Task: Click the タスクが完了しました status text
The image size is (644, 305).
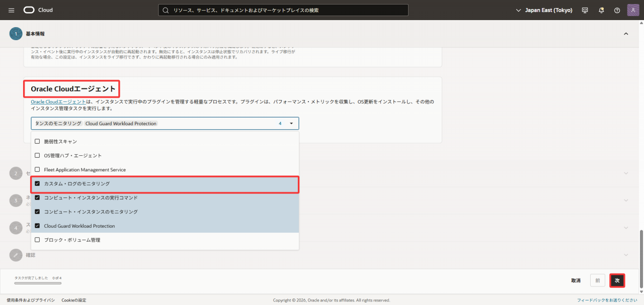Action: [31, 277]
